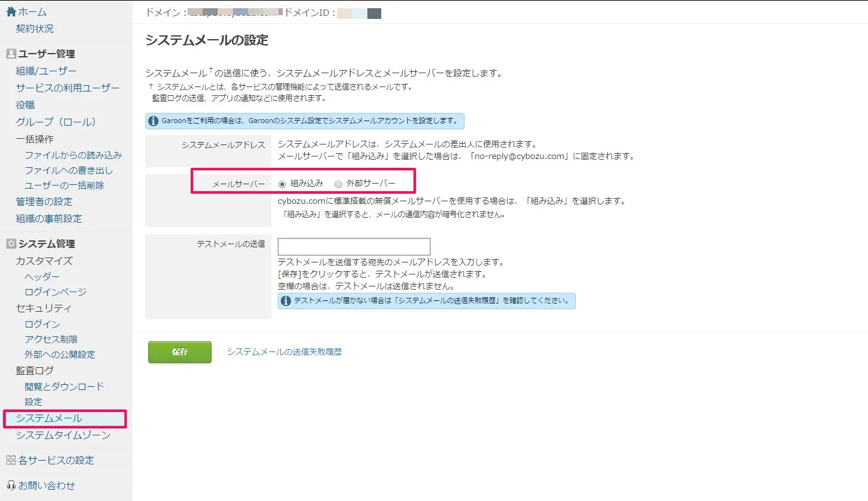Click the info icon in test mail notice
The width and height of the screenshot is (868, 501).
tap(285, 300)
